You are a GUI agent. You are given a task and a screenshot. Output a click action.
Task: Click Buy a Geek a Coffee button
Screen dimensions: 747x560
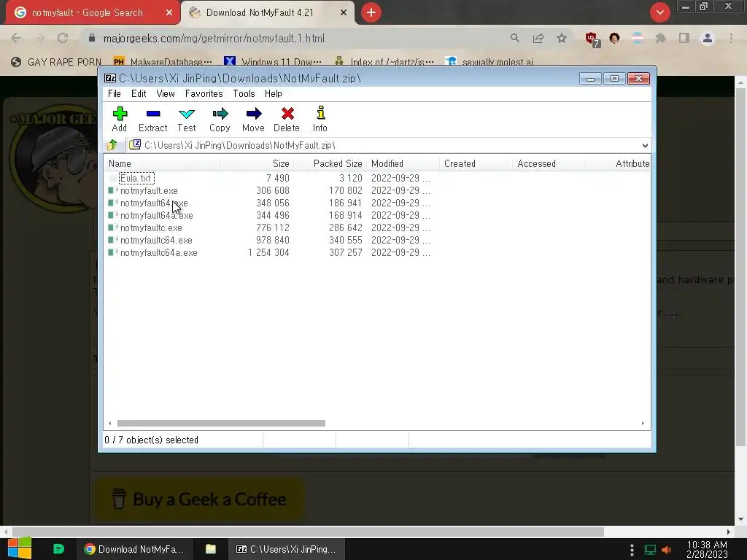[199, 499]
